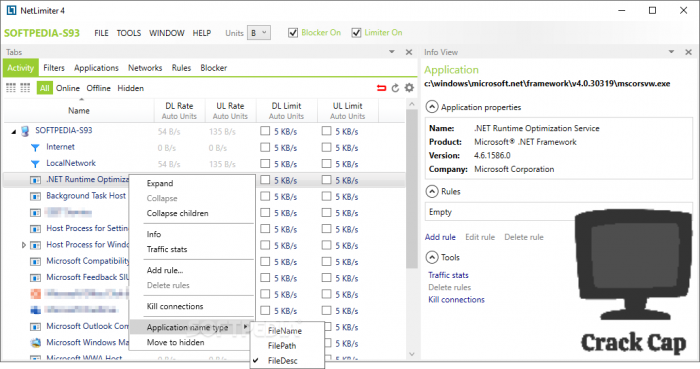Click the Host Process for Settings icon
Image resolution: width=700 pixels, height=369 pixels.
(x=35, y=229)
